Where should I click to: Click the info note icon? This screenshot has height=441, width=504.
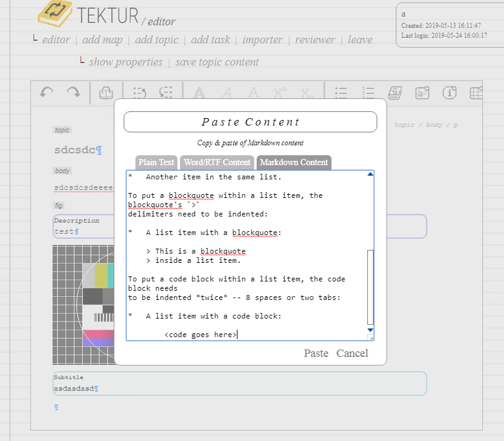coord(450,93)
